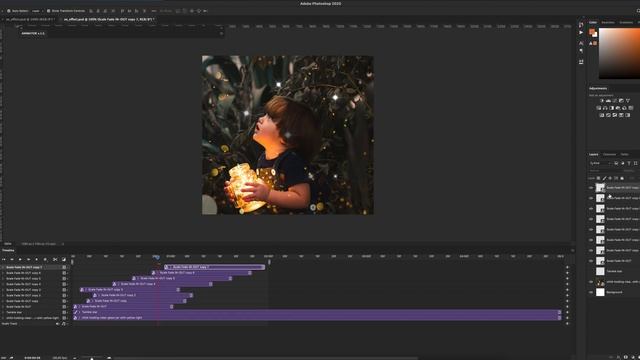Add Exposure adjustment layer

click(621, 100)
